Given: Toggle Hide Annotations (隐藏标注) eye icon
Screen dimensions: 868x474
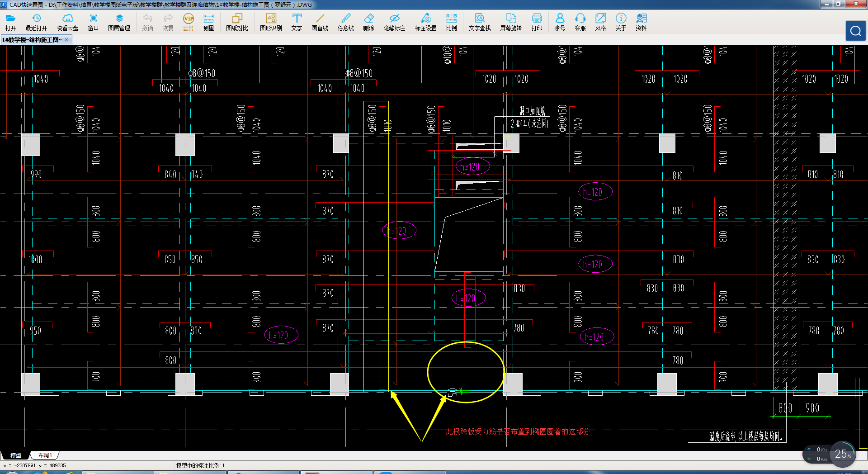Looking at the screenshot, I should (394, 22).
